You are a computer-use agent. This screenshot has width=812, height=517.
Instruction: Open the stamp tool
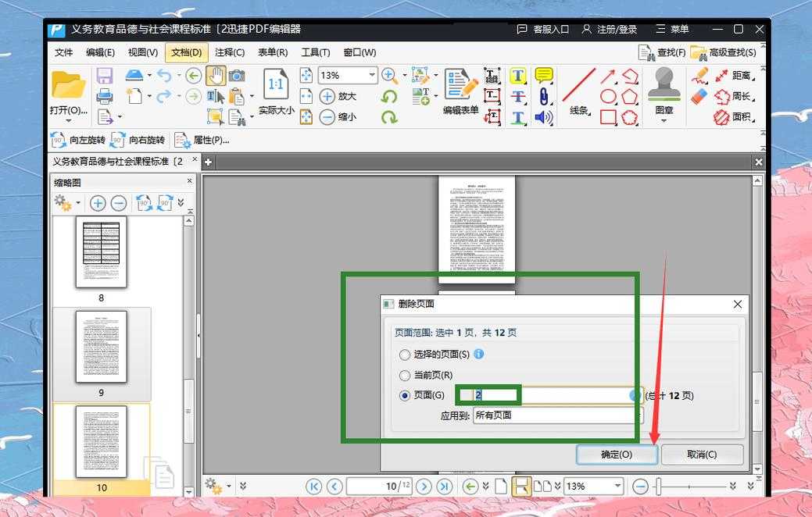click(x=664, y=85)
